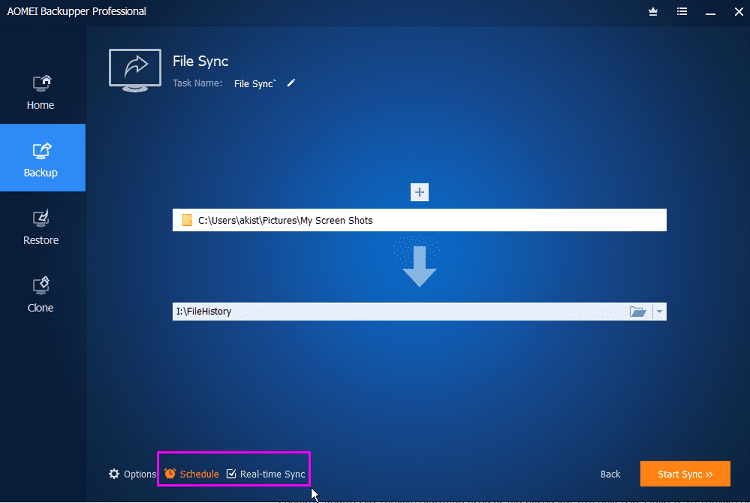Image resolution: width=750 pixels, height=503 pixels.
Task: Expand the destination path dropdown arrow
Action: coord(660,312)
